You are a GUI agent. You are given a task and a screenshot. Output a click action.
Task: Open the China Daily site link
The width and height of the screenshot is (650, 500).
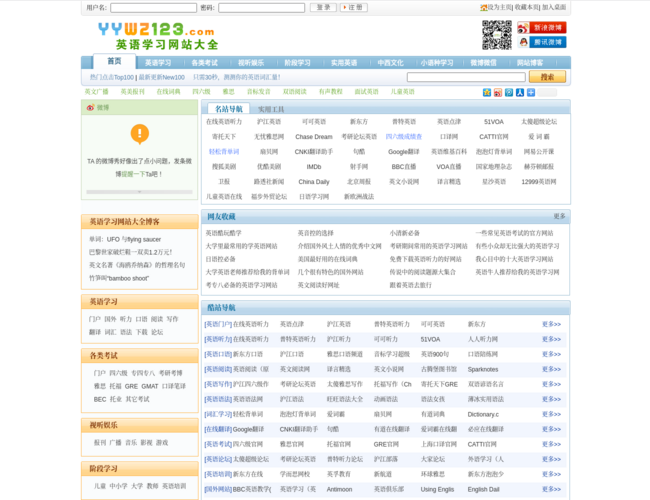[x=314, y=182]
